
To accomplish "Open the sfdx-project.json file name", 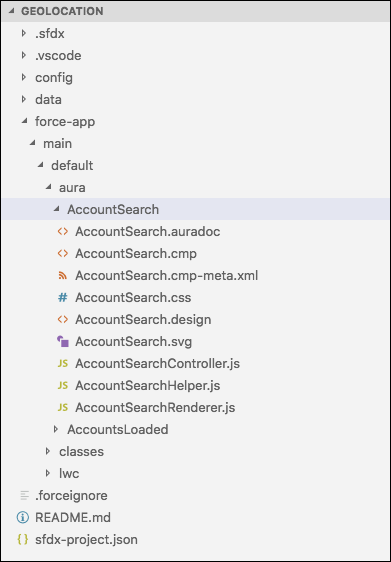I will coord(86,540).
